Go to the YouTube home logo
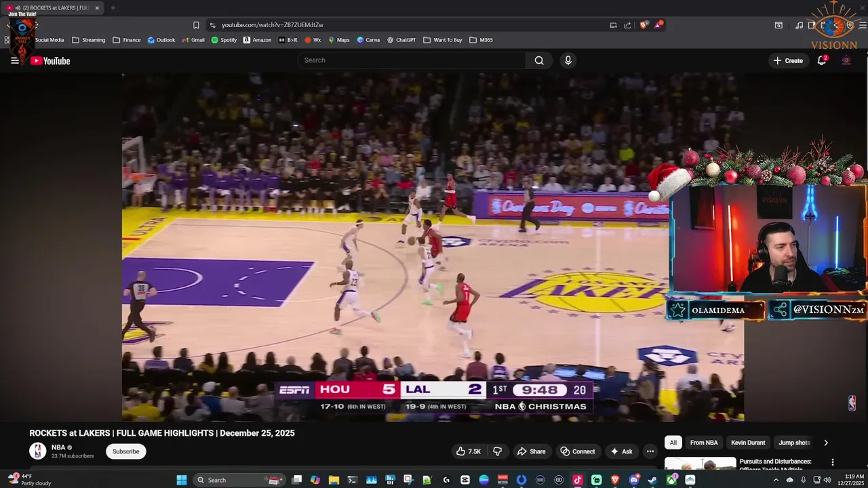868x488 pixels. (50, 60)
